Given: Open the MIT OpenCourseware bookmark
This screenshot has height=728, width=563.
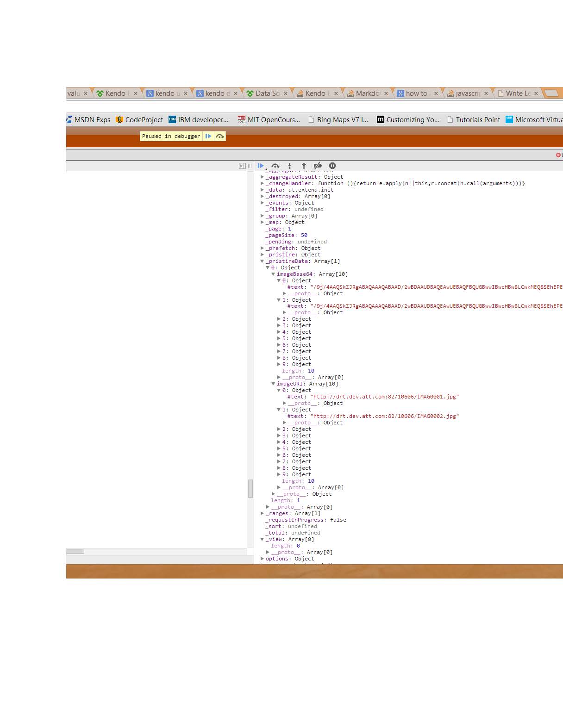Looking at the screenshot, I should (269, 119).
